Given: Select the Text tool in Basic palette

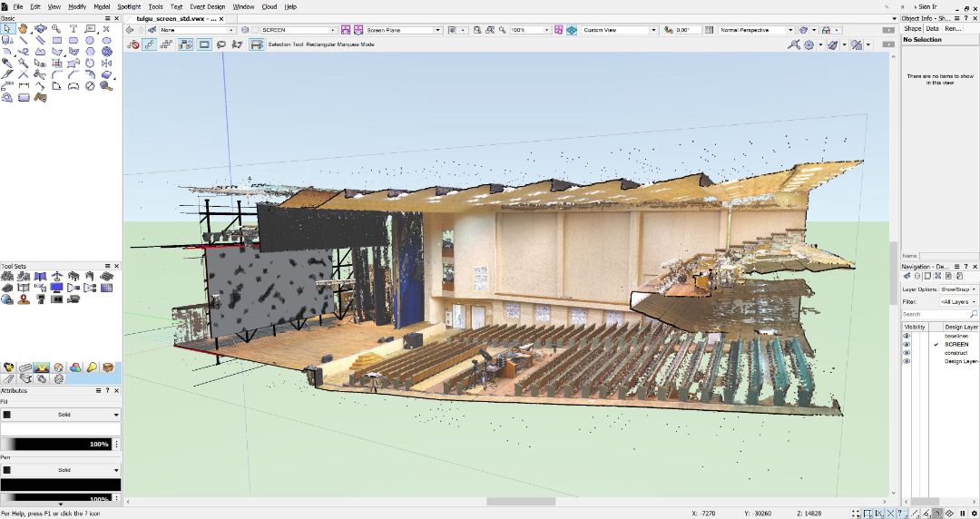Looking at the screenshot, I should 73,29.
